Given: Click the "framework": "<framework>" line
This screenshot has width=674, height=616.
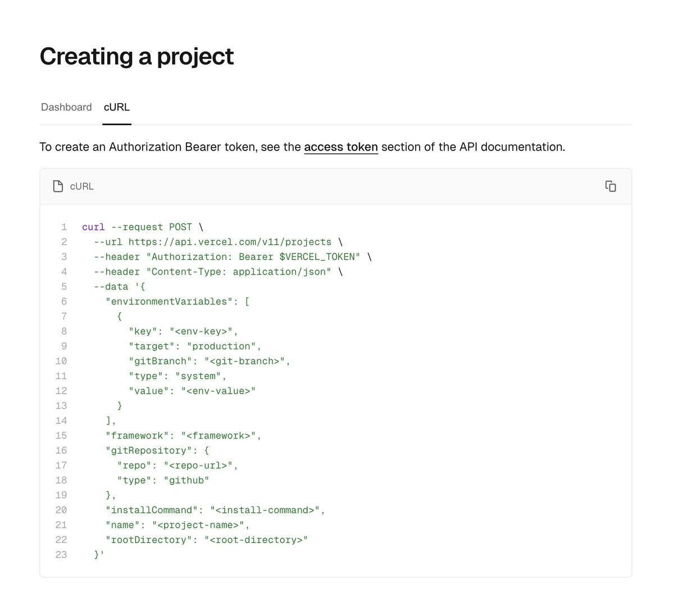Looking at the screenshot, I should [184, 435].
